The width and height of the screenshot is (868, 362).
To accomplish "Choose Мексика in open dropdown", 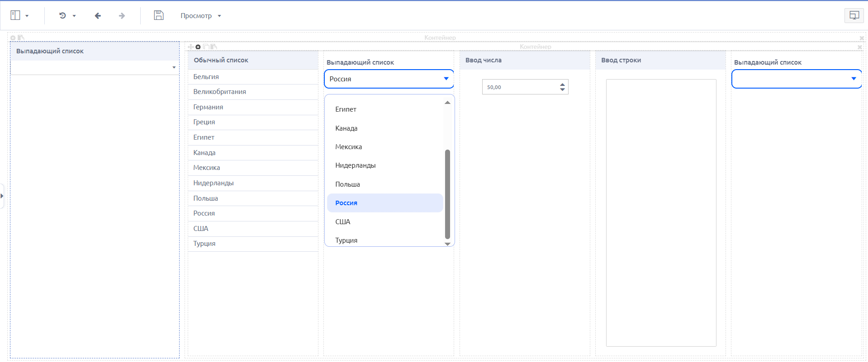I will pos(385,147).
